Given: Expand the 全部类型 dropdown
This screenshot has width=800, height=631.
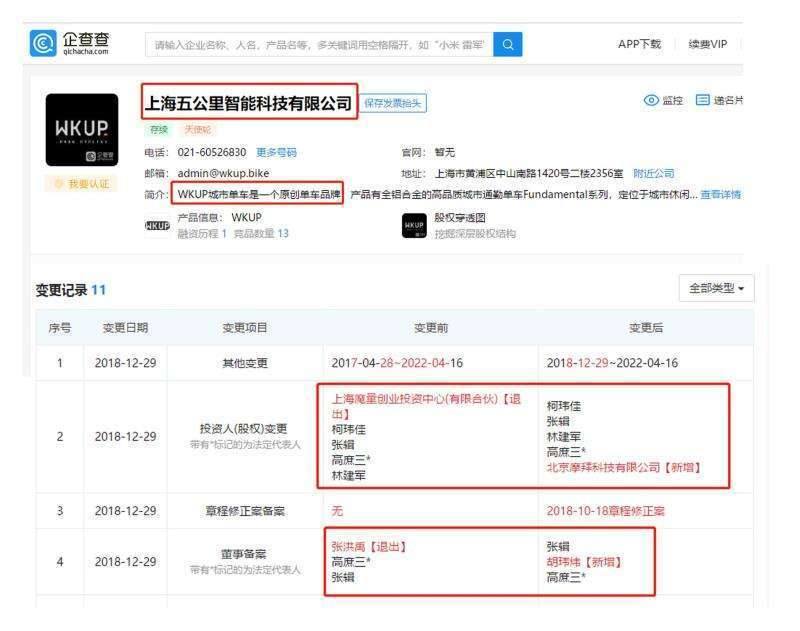Looking at the screenshot, I should click(716, 288).
